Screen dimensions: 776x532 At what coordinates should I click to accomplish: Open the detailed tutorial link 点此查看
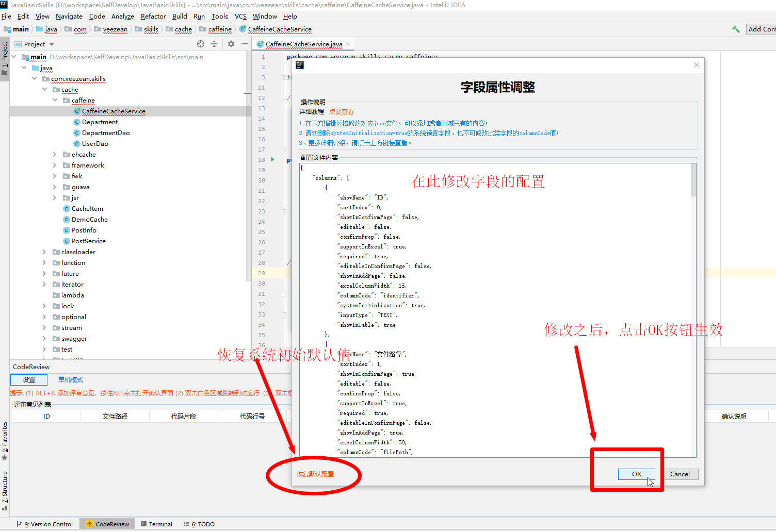point(342,112)
